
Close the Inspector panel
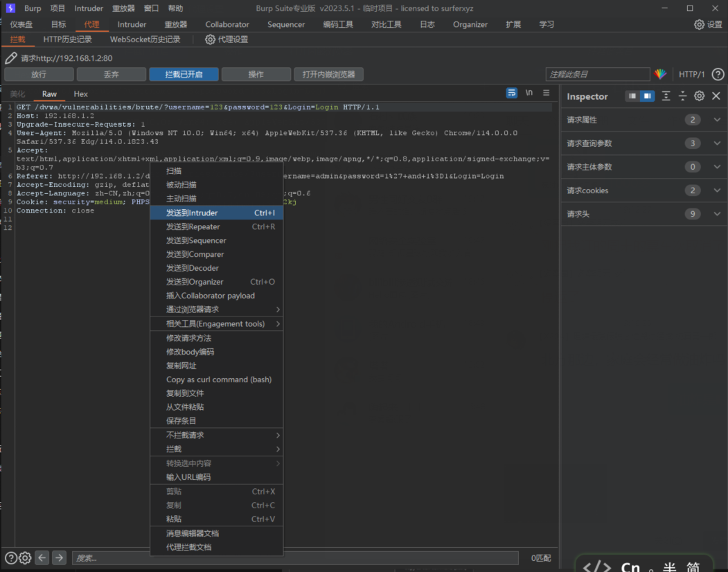[716, 96]
